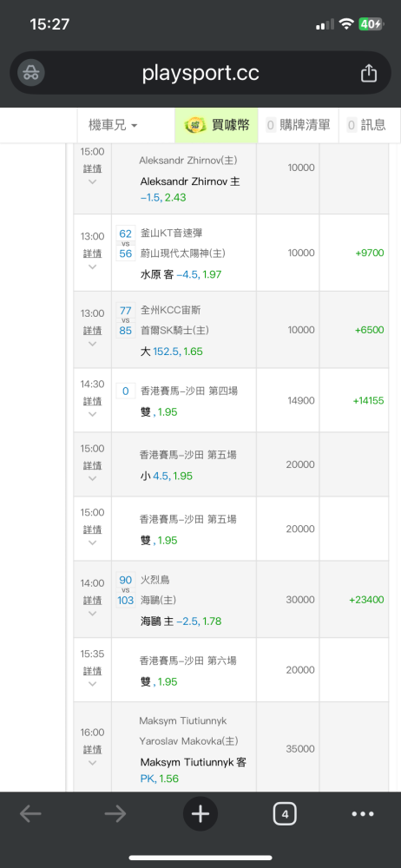
Task: Open the 機車兄 user dropdown
Action: click(x=113, y=125)
